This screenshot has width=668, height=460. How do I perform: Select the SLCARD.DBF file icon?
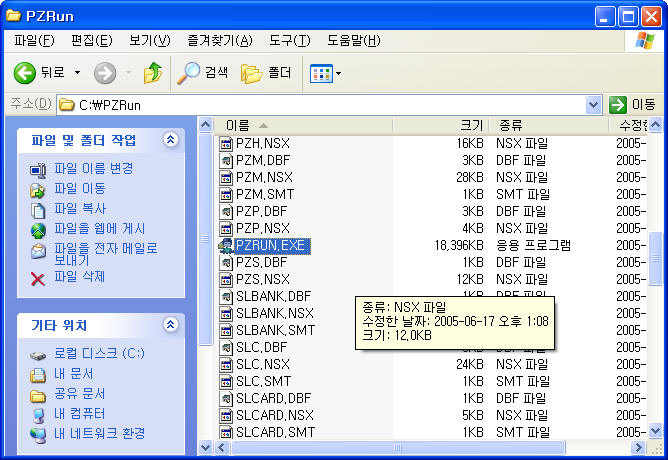click(x=226, y=399)
